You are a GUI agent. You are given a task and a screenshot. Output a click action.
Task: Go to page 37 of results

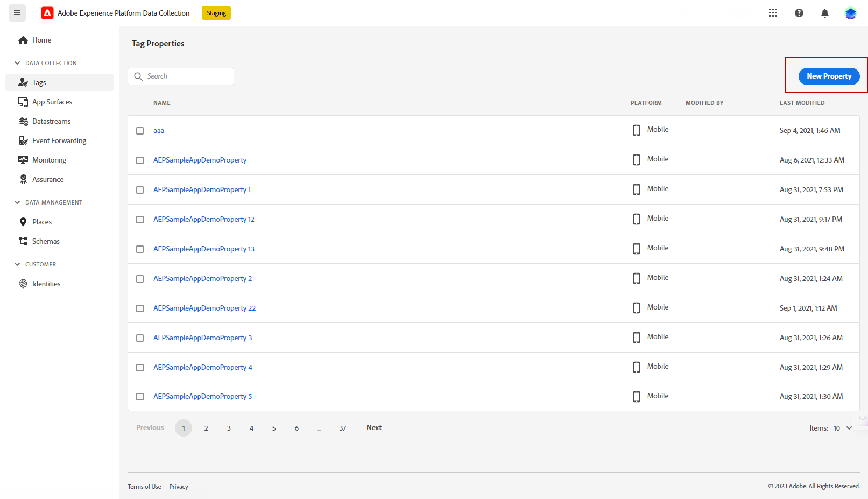(x=343, y=428)
